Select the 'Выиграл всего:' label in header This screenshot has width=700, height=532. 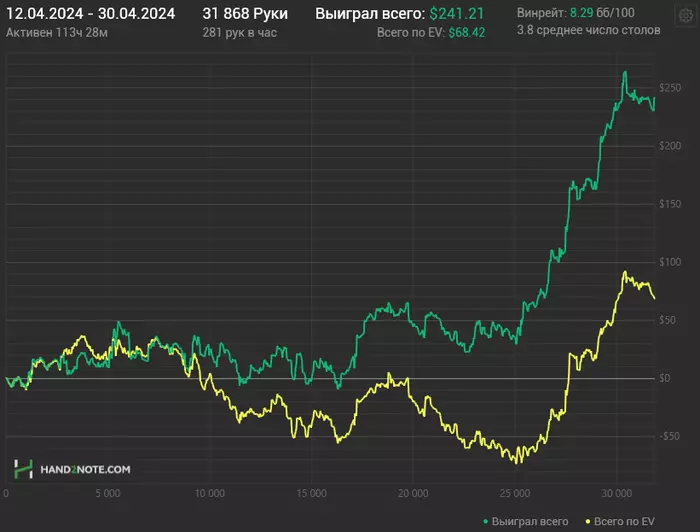pos(370,13)
